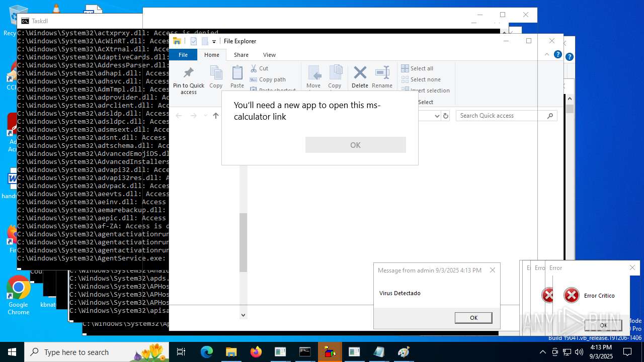Switch to the Home ribbon tab
Screen dimensions: 644x362
click(212, 55)
